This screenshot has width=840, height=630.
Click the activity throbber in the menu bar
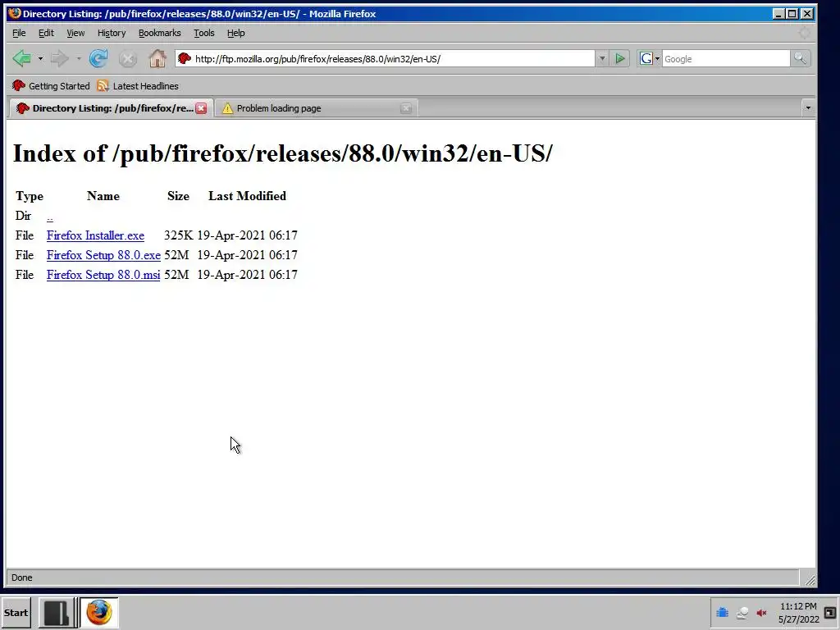pos(804,33)
